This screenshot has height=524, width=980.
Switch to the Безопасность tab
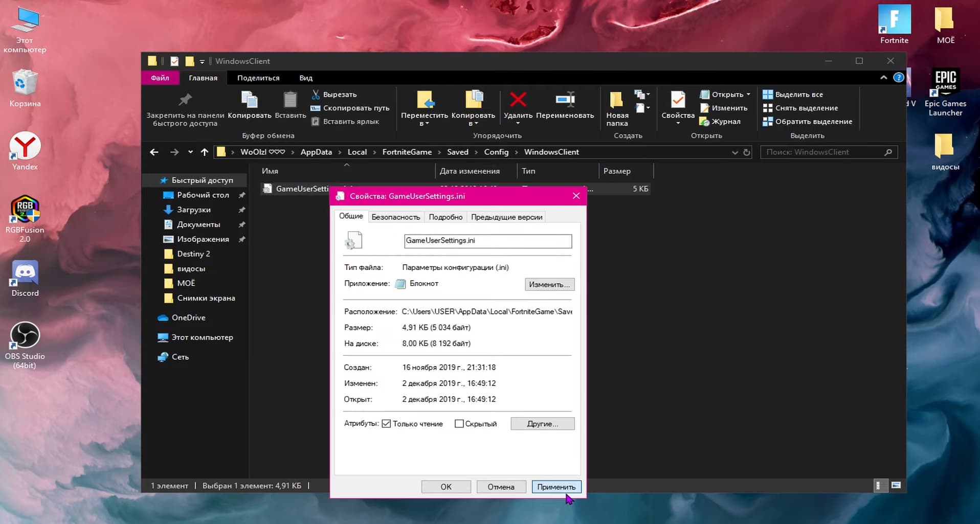(395, 217)
